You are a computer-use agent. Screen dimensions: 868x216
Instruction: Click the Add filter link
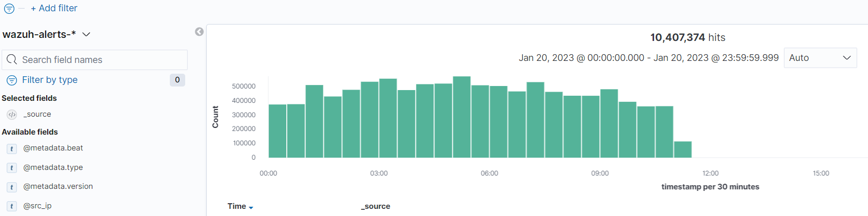coord(54,8)
